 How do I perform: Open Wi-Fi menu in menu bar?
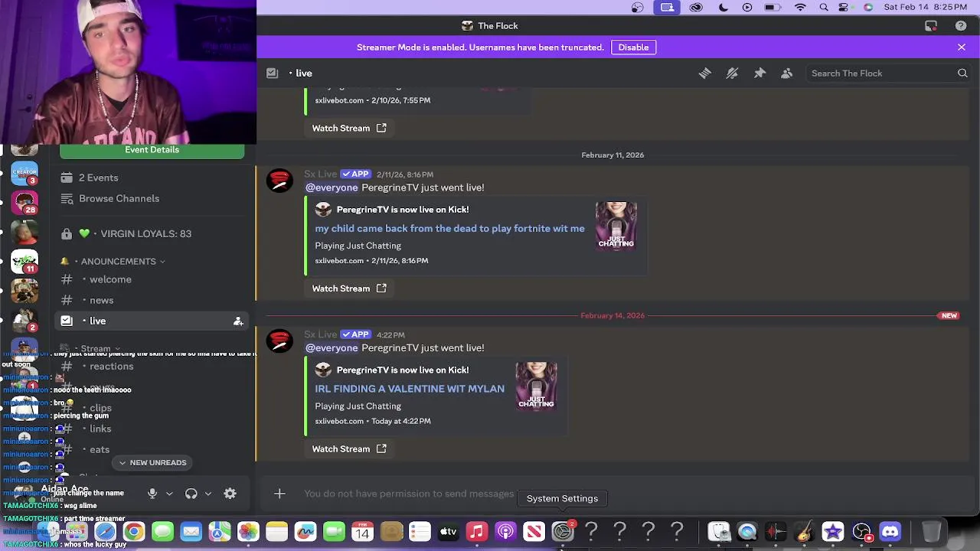coord(800,8)
